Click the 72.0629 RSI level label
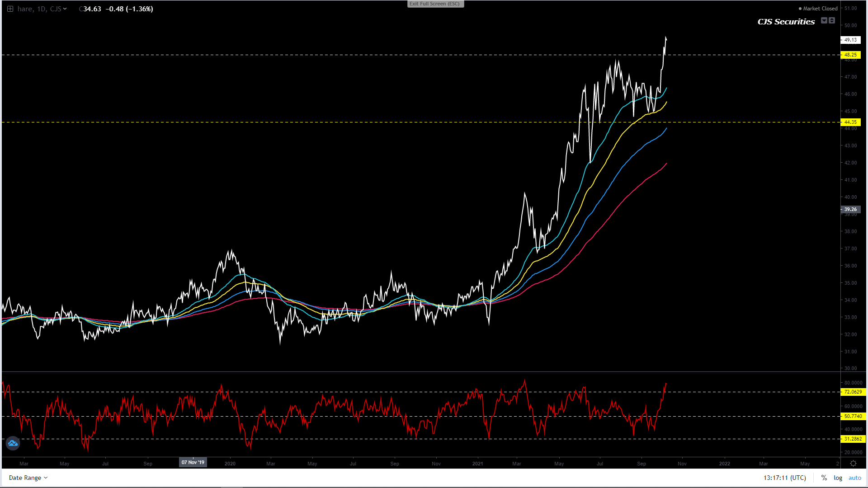 (853, 392)
